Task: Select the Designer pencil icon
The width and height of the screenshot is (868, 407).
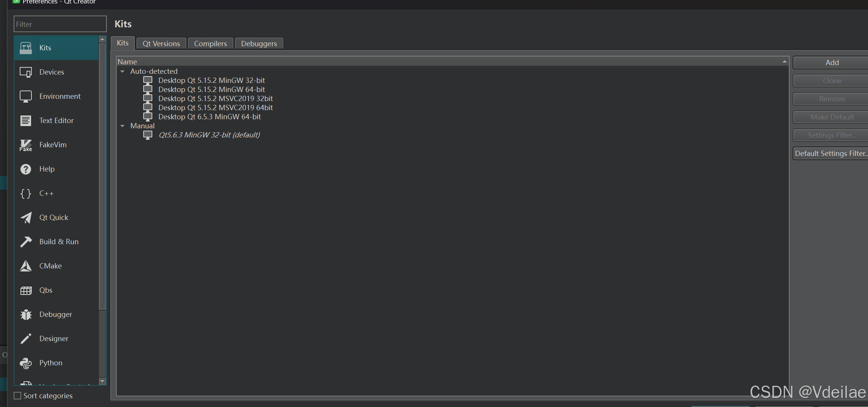Action: (x=26, y=338)
